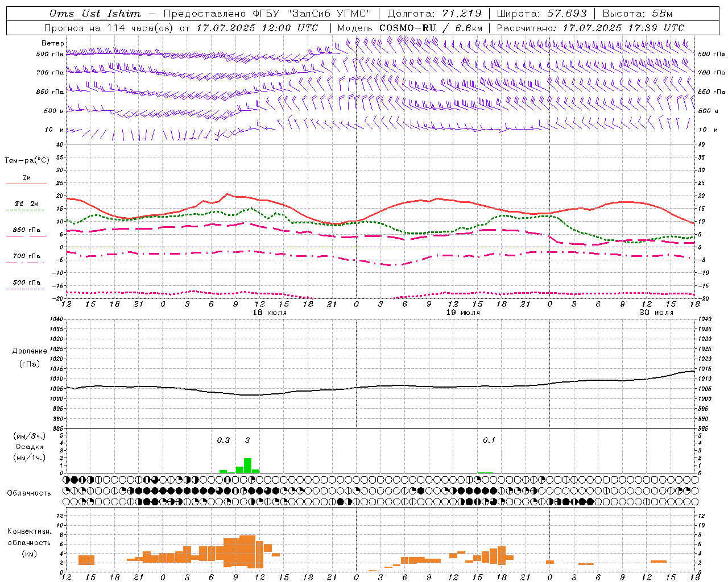
Task: Click the '(гПа)' pressure unit label
Action: pos(30,364)
